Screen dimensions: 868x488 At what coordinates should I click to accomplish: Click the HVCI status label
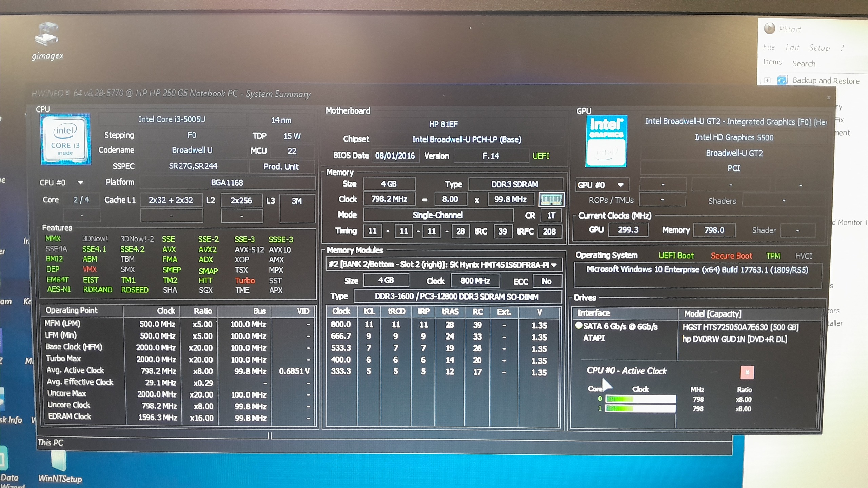(x=804, y=256)
